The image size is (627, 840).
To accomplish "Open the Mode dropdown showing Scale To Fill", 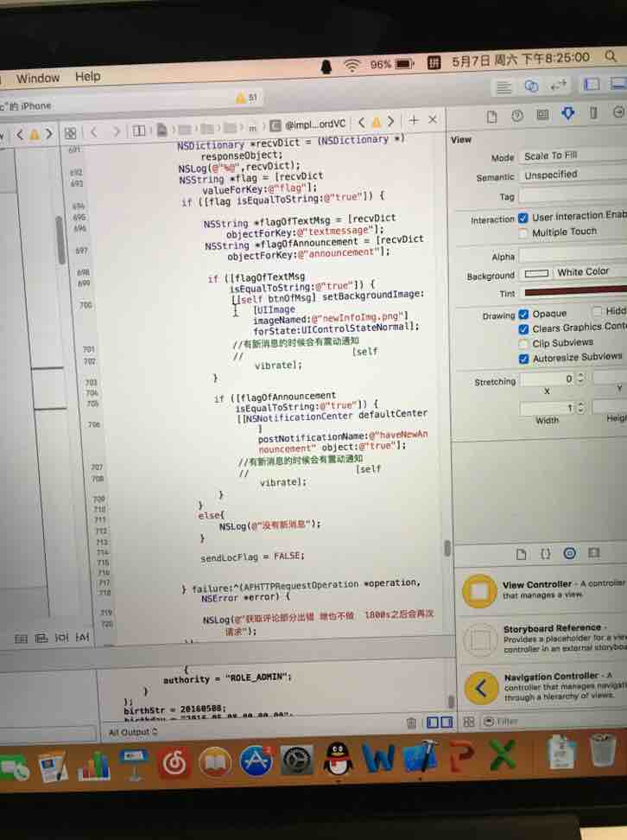I will click(x=570, y=156).
